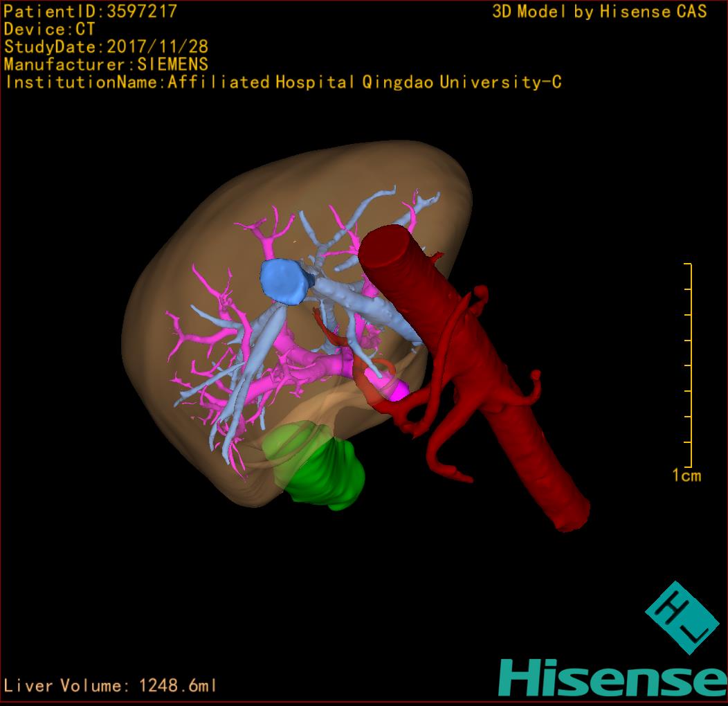The width and height of the screenshot is (728, 706).
Task: Click the StudyDate 2017/11/28 text
Action: click(x=107, y=47)
